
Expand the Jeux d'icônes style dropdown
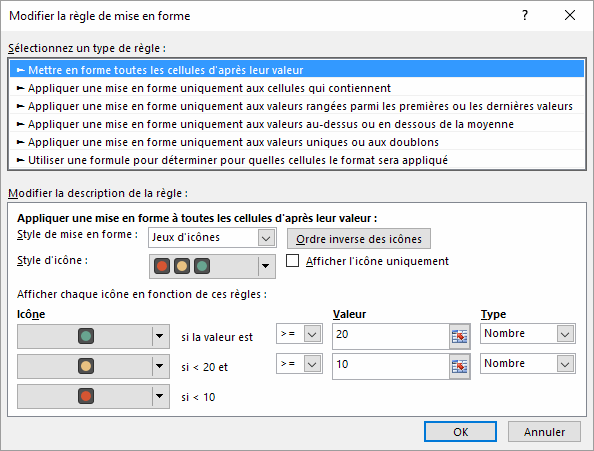pyautogui.click(x=212, y=237)
